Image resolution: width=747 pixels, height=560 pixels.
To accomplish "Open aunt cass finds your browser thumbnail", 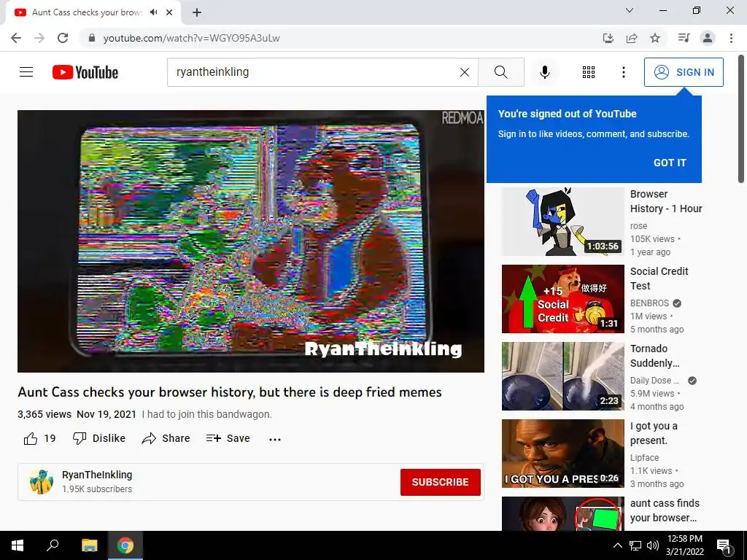I will 562,514.
